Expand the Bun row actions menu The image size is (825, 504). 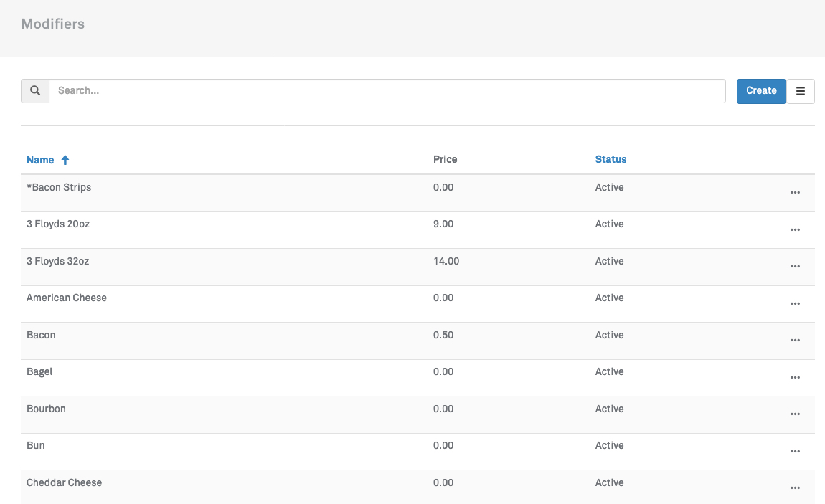(x=795, y=452)
